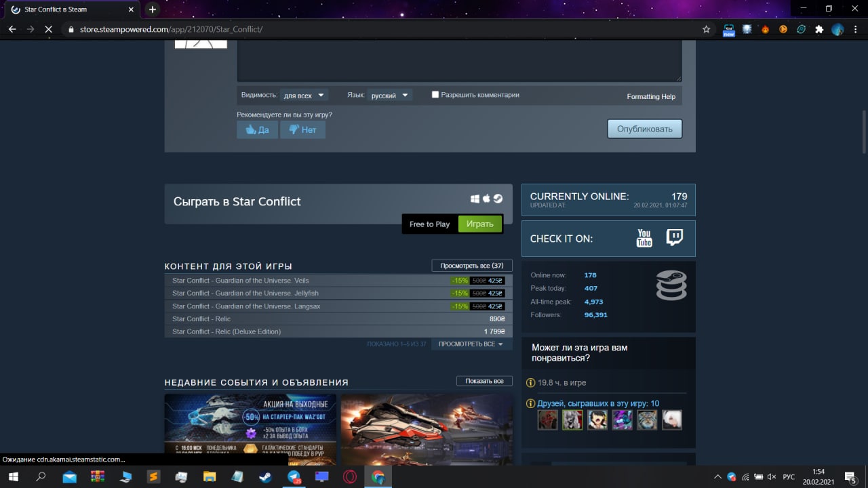Stop loading the page with the X button
Screen dimensions: 868x488
48,29
